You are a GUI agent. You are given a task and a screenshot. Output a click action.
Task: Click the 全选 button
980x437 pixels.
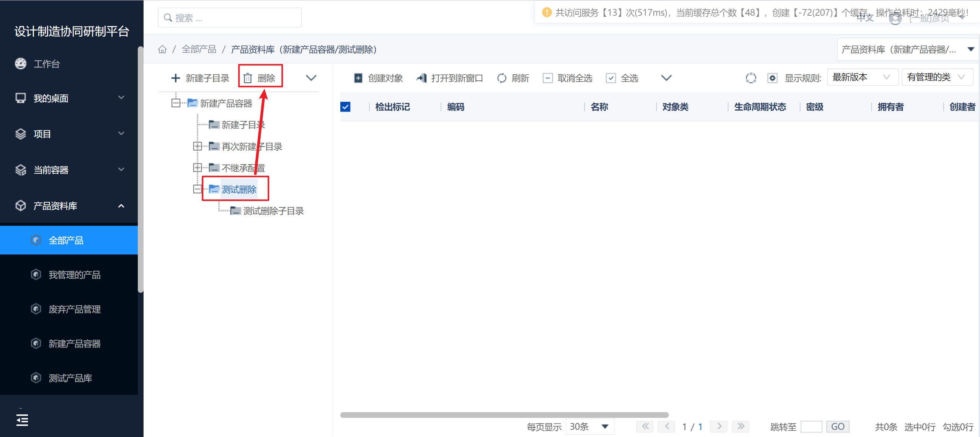tap(622, 78)
